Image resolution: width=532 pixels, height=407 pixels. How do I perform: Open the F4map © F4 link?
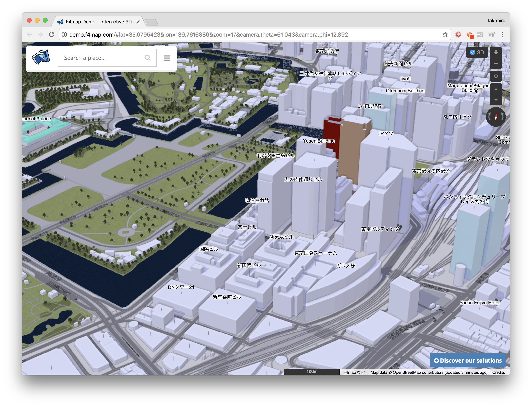pyautogui.click(x=354, y=372)
